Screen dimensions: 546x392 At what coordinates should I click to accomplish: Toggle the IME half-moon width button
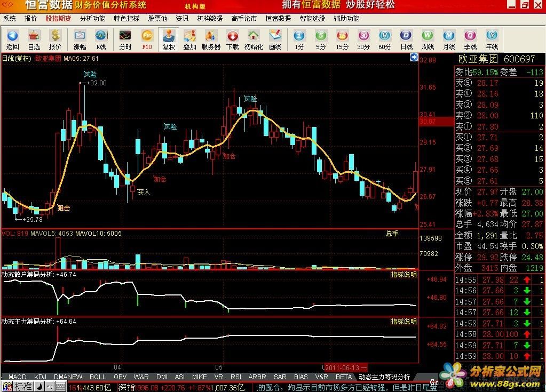click(39, 387)
